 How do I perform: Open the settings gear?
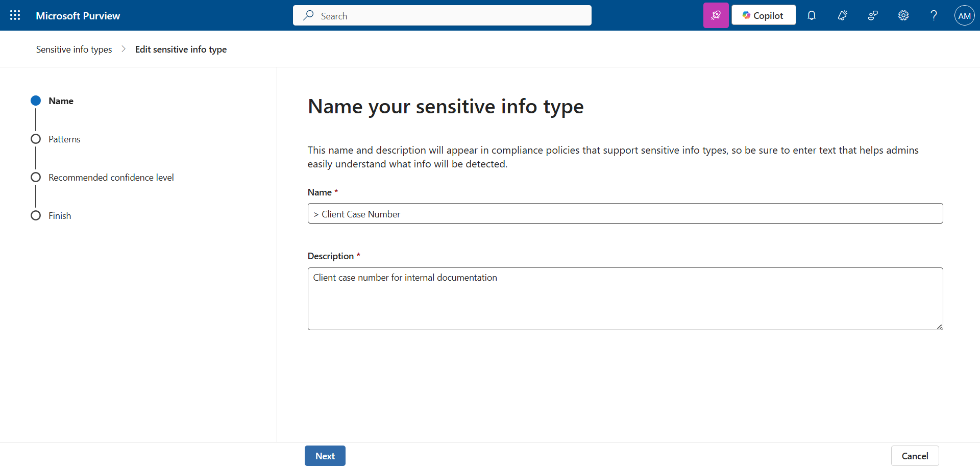coord(903,15)
